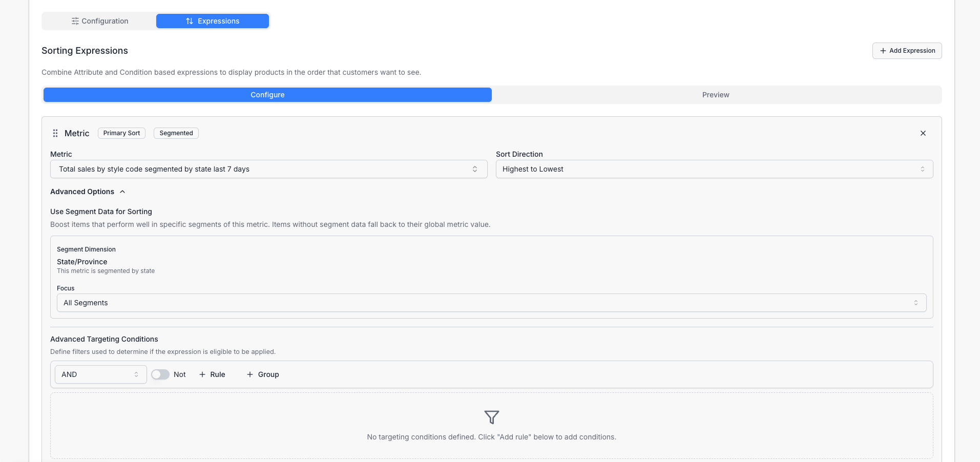The height and width of the screenshot is (462, 980).
Task: Open the Focus dropdown showing All Segments
Action: (490, 303)
